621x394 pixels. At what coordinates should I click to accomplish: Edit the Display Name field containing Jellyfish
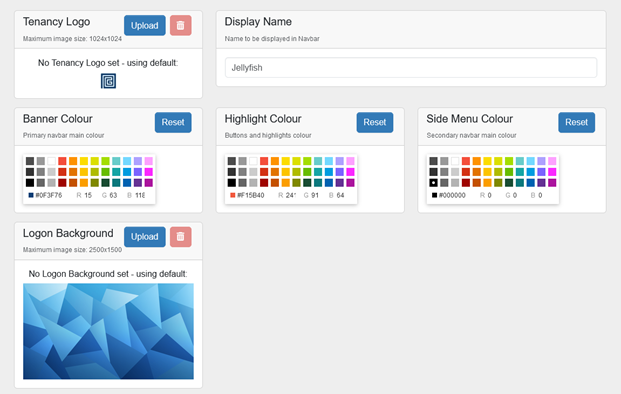[x=411, y=68]
